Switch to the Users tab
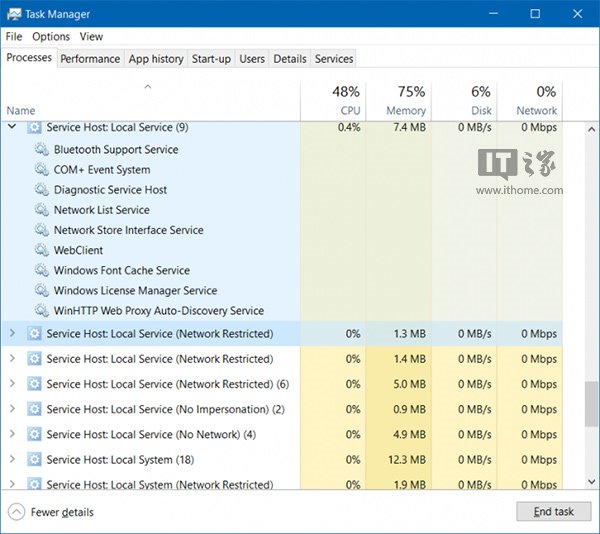The image size is (600, 534). (x=252, y=59)
